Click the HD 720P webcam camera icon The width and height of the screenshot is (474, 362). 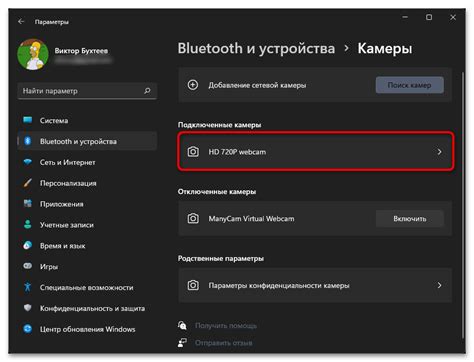[193, 152]
